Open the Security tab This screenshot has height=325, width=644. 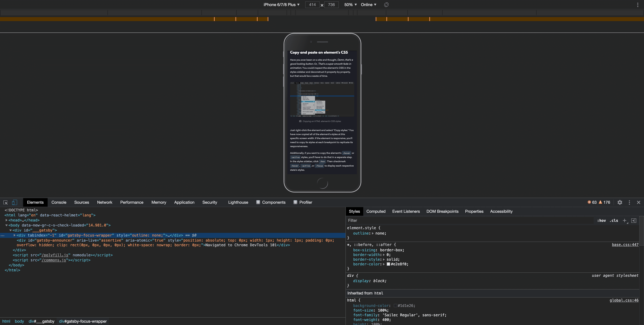(210, 202)
